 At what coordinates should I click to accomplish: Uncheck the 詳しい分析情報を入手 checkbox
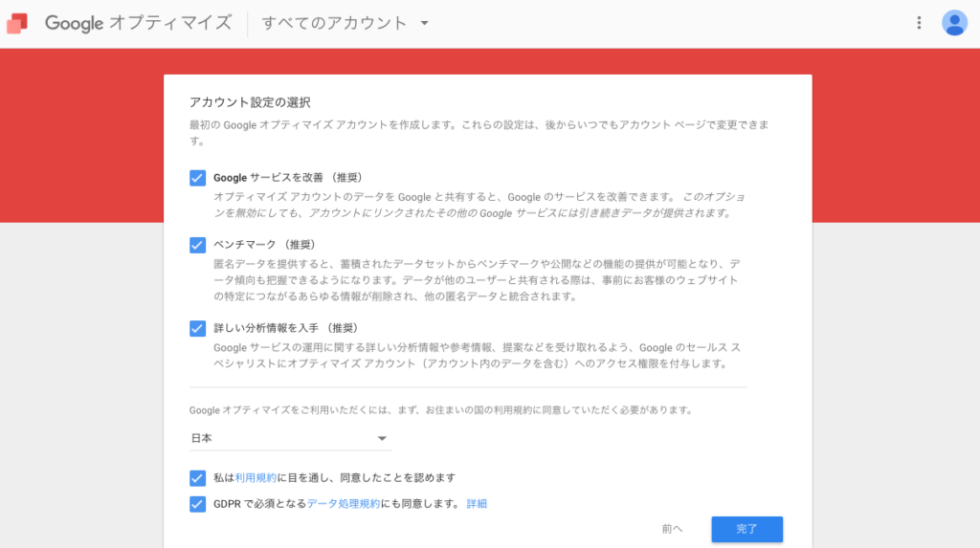tap(197, 329)
